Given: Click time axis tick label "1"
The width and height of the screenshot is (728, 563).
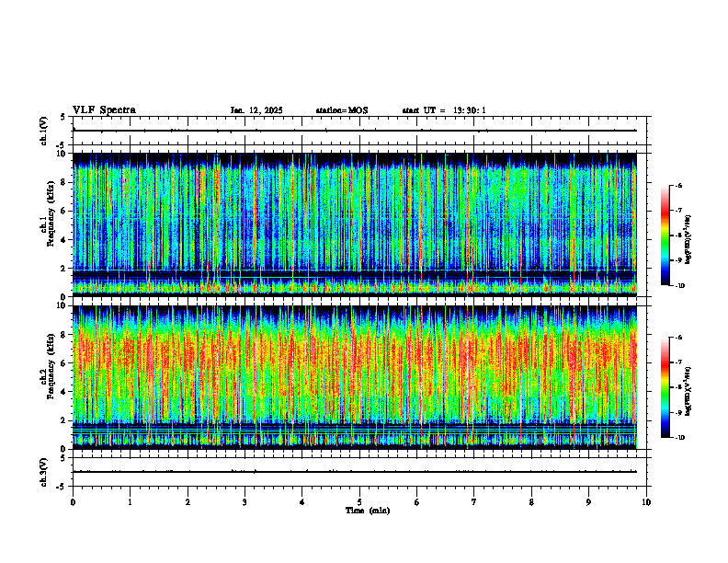Looking at the screenshot, I should tap(130, 502).
